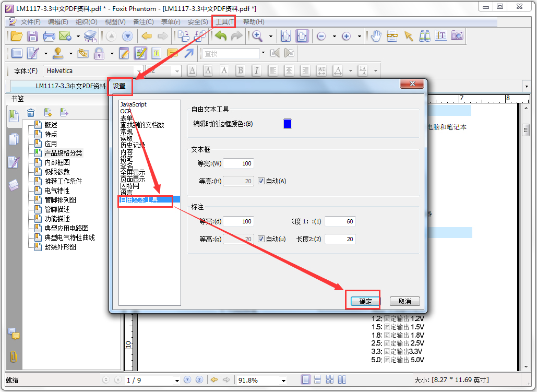Click the Zoom In plus icon
The width and height of the screenshot is (537, 392).
(x=346, y=36)
